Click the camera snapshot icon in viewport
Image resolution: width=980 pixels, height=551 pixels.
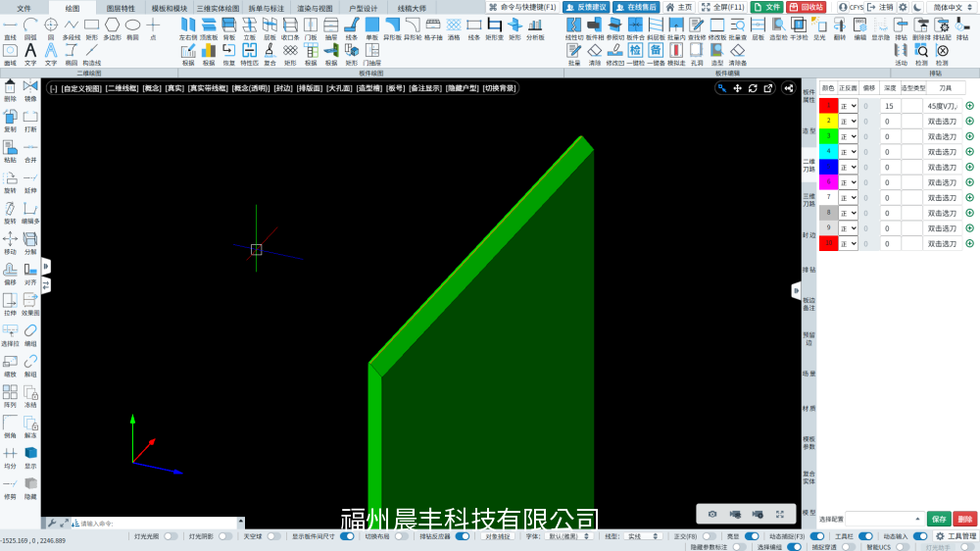tap(712, 514)
